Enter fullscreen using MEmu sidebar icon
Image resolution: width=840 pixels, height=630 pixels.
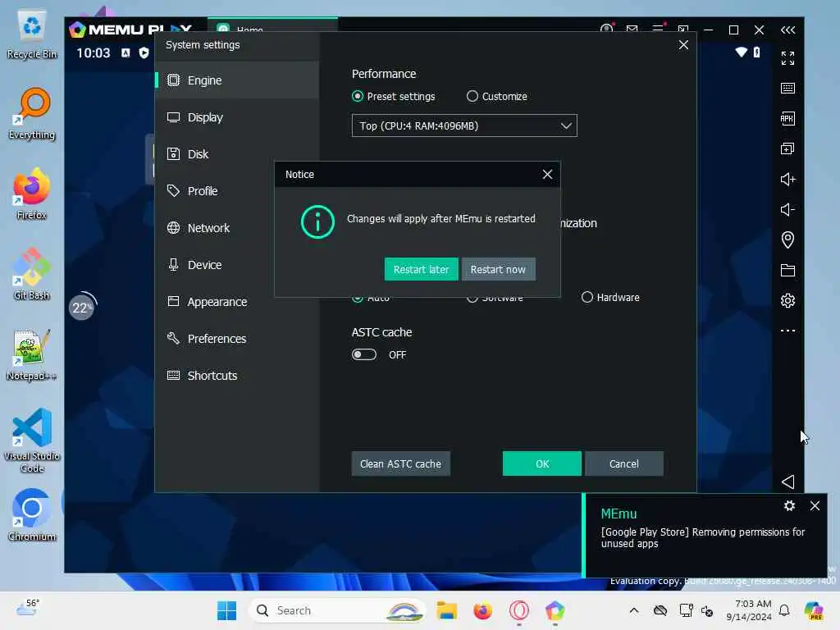point(787,58)
